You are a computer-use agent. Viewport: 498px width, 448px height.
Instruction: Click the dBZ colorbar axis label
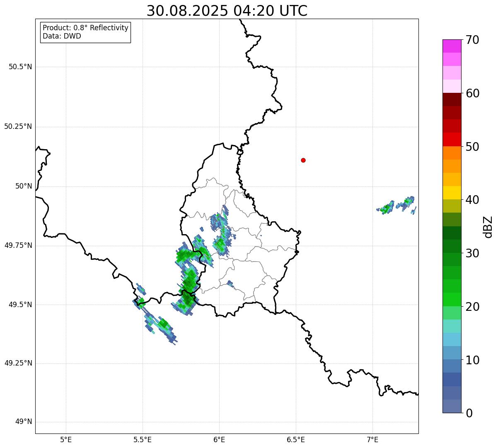pos(488,227)
